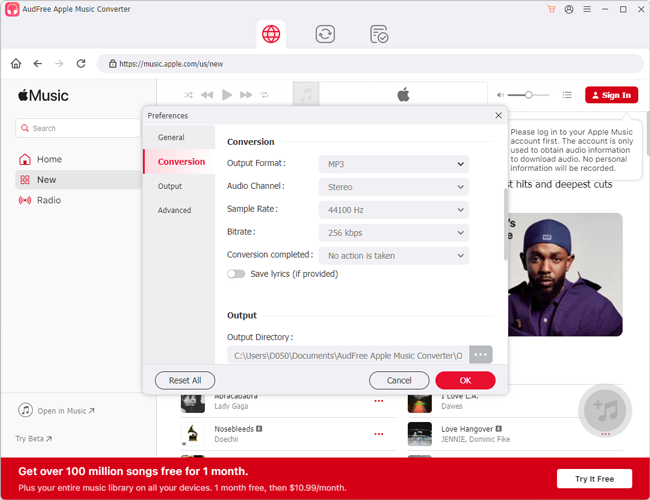Screen dimensions: 650x500
Task: Navigate forward in the browser
Action: pyautogui.click(x=59, y=63)
